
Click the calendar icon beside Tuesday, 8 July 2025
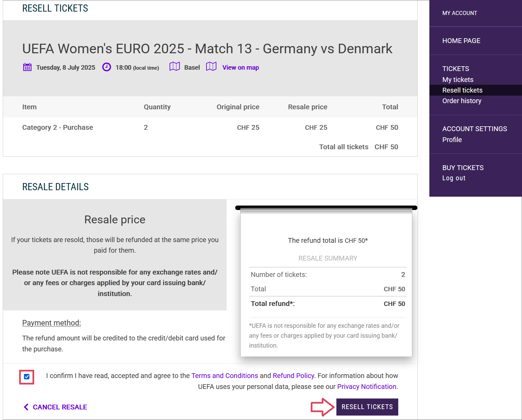tap(27, 67)
